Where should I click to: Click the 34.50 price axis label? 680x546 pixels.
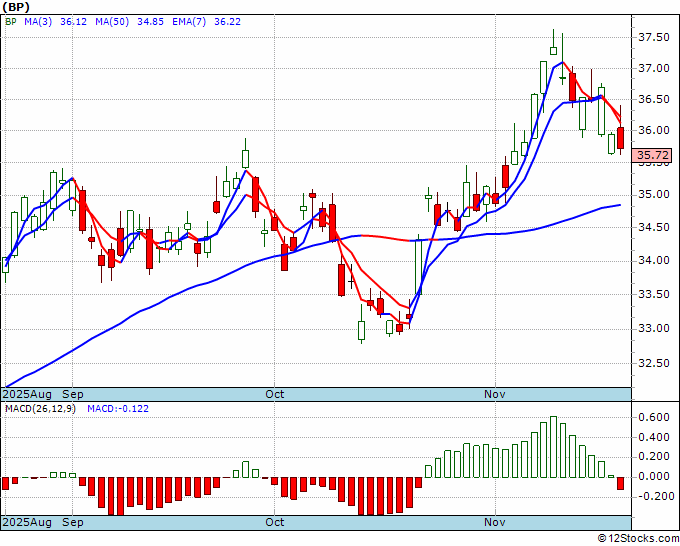(x=654, y=227)
